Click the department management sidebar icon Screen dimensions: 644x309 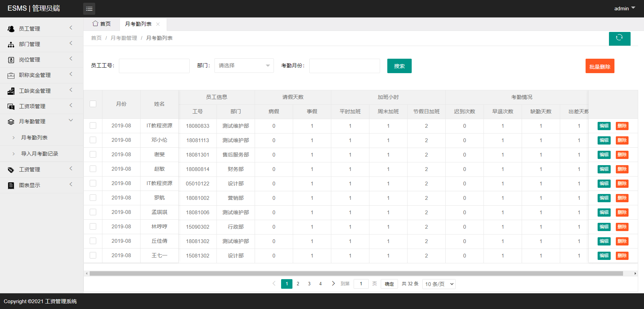11,44
